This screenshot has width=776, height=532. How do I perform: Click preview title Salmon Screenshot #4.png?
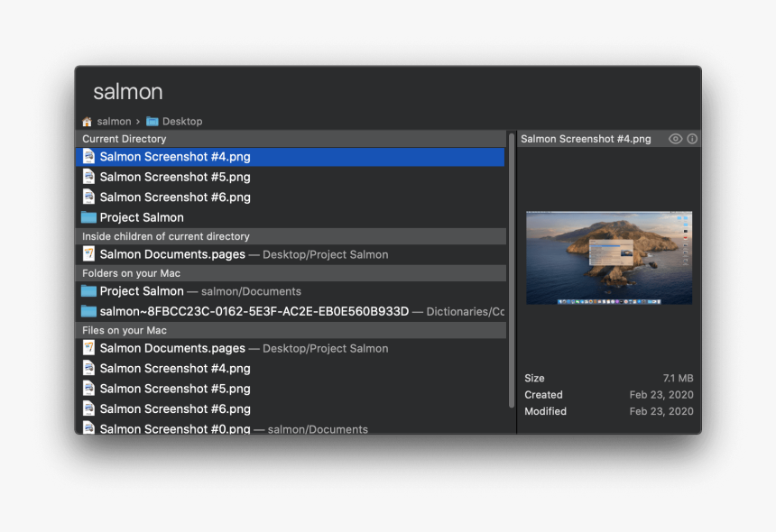point(586,139)
